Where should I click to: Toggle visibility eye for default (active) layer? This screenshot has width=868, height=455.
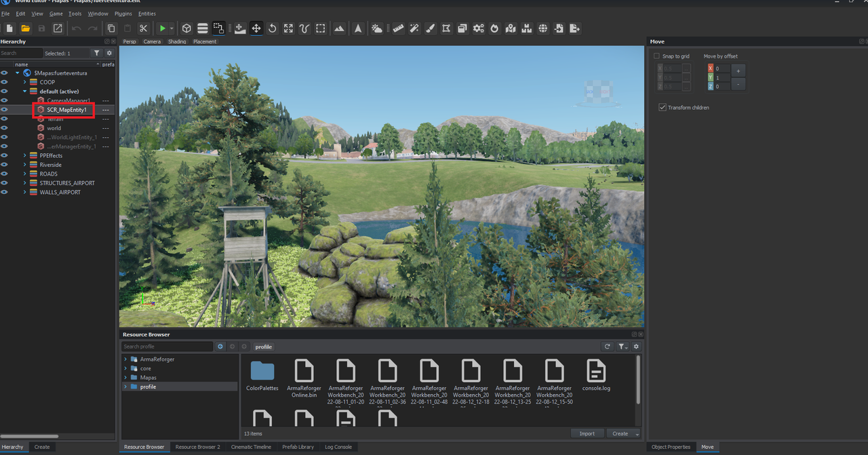pos(4,92)
